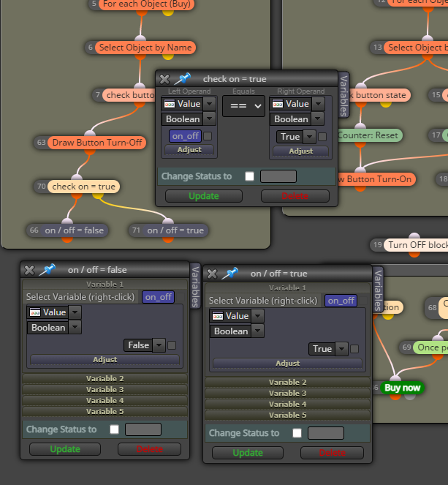Image resolution: width=448 pixels, height=485 pixels.
Task: Open Variables tab on 'on / off = false' panel
Action: [195, 286]
